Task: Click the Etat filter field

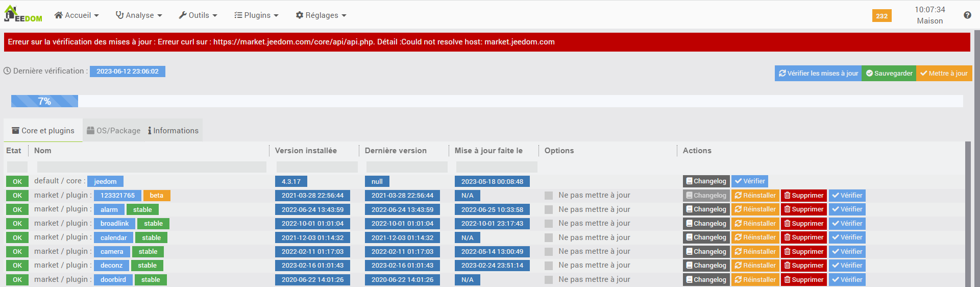Action: tap(17, 167)
